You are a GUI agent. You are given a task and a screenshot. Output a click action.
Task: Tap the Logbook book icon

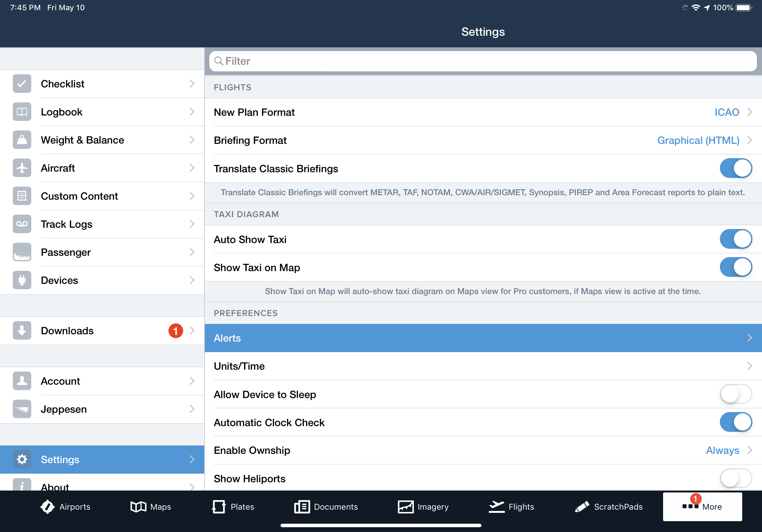click(x=22, y=112)
